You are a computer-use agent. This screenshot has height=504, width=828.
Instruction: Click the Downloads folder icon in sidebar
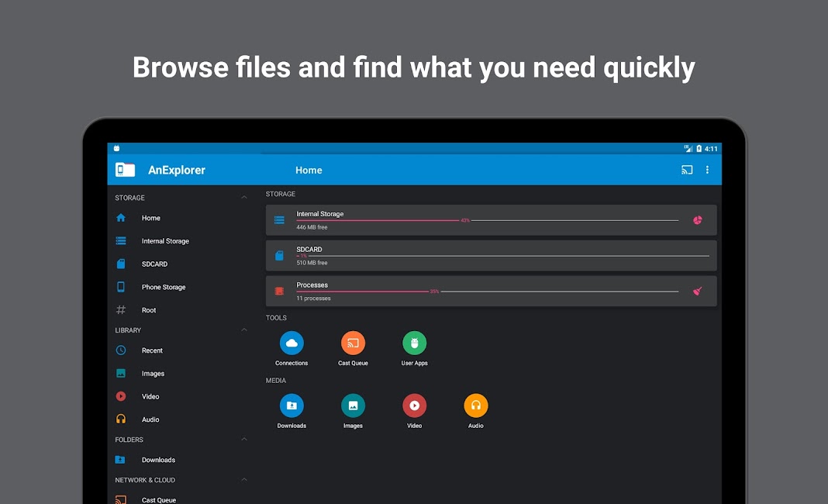[120, 460]
